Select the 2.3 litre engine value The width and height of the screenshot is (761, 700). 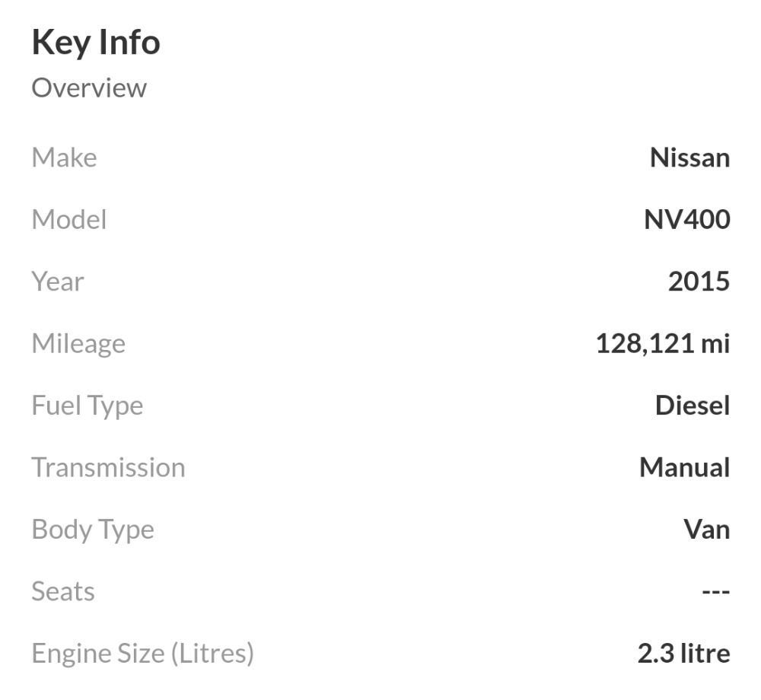[x=684, y=653]
